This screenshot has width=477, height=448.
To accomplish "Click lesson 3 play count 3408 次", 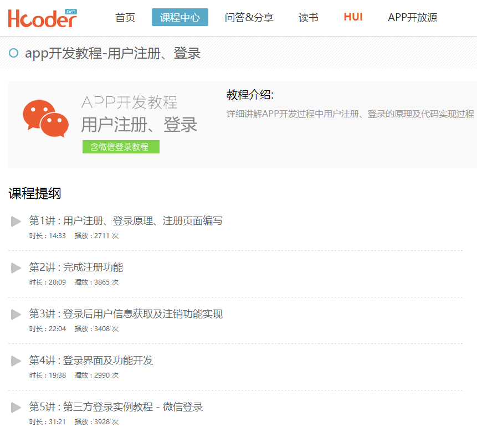I will pyautogui.click(x=97, y=329).
